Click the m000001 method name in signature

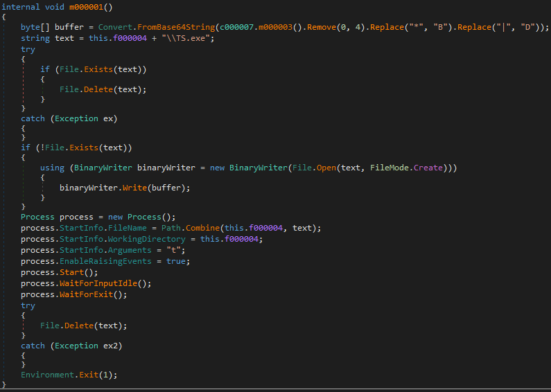click(87, 7)
